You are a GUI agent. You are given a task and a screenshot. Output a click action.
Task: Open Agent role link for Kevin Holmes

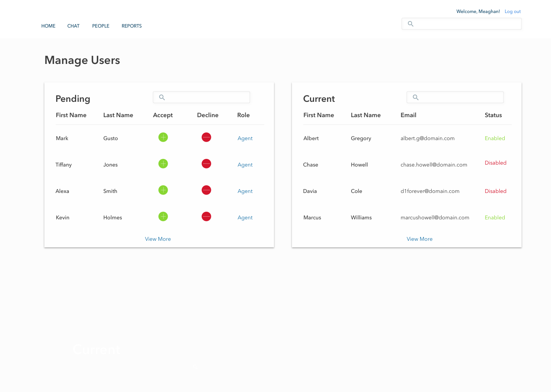click(x=245, y=217)
